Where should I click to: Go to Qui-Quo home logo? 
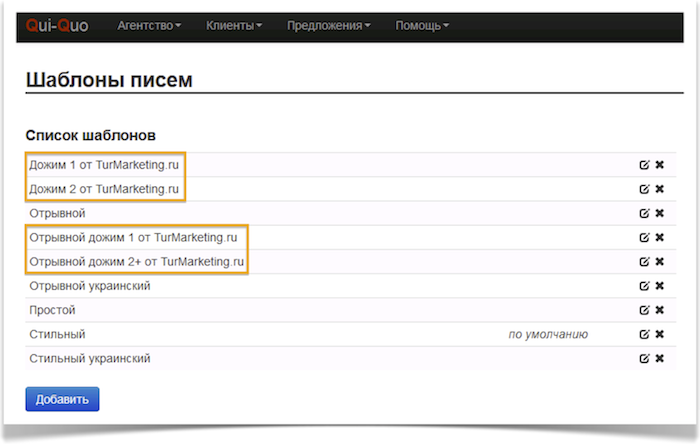click(57, 26)
